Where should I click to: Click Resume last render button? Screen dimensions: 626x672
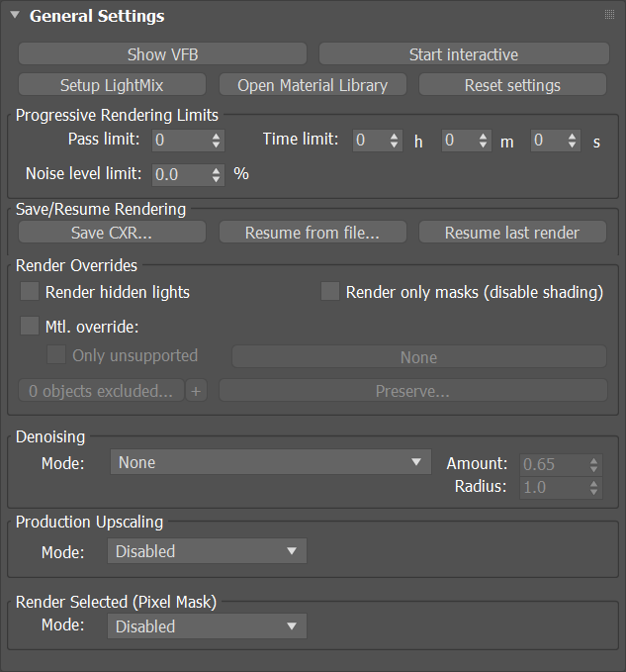point(512,233)
